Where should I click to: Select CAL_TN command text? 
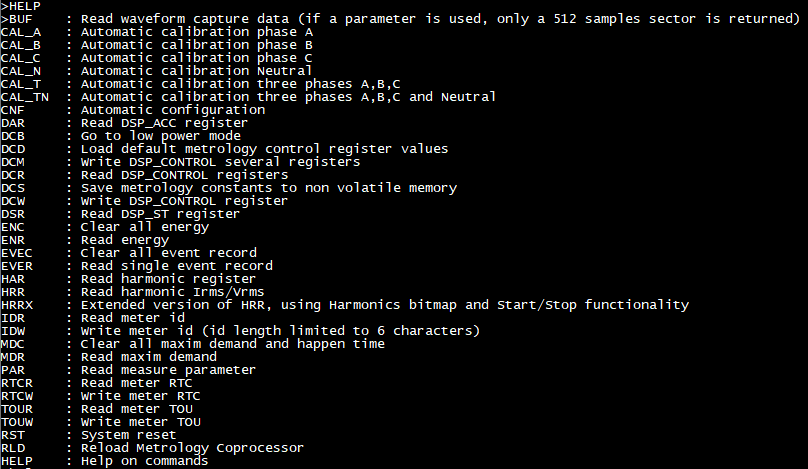[24, 97]
